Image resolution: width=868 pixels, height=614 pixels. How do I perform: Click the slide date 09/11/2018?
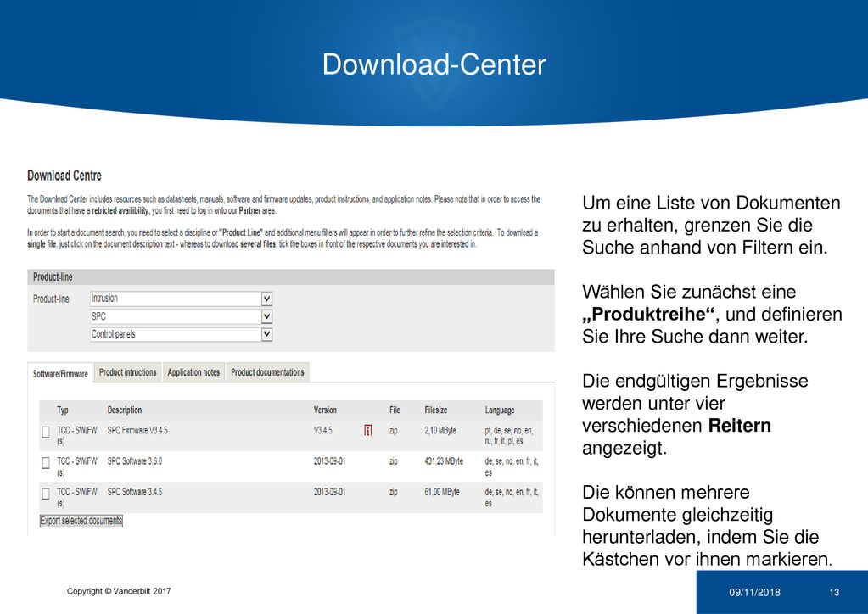tap(754, 593)
